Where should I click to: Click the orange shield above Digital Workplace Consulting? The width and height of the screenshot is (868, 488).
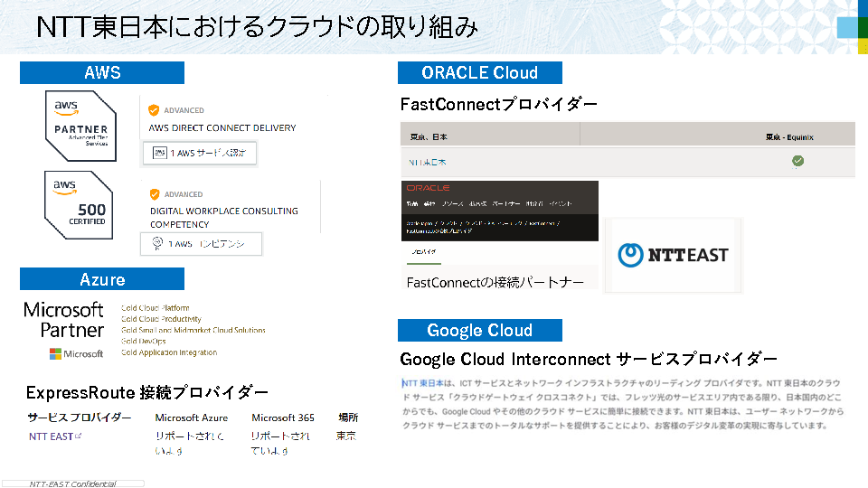pyautogui.click(x=154, y=193)
